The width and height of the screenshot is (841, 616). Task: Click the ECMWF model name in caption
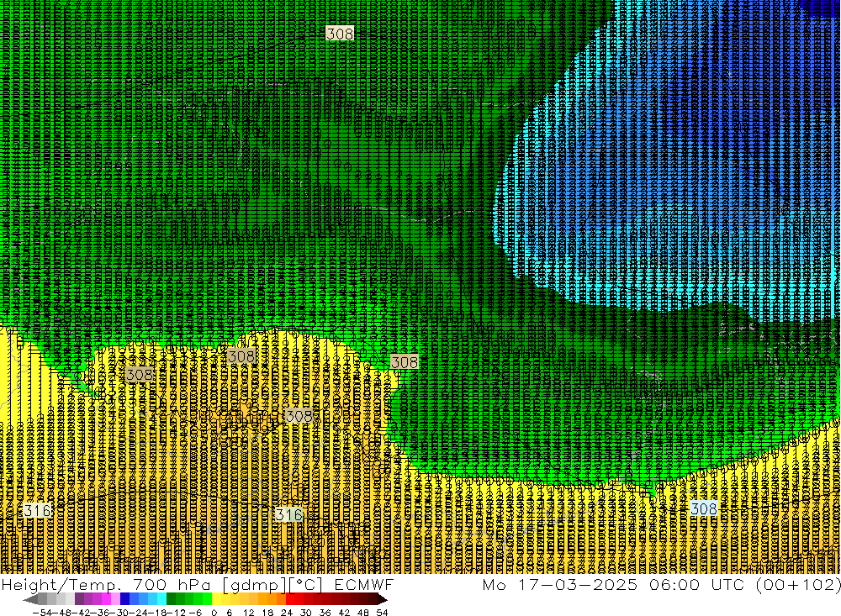[x=363, y=584]
